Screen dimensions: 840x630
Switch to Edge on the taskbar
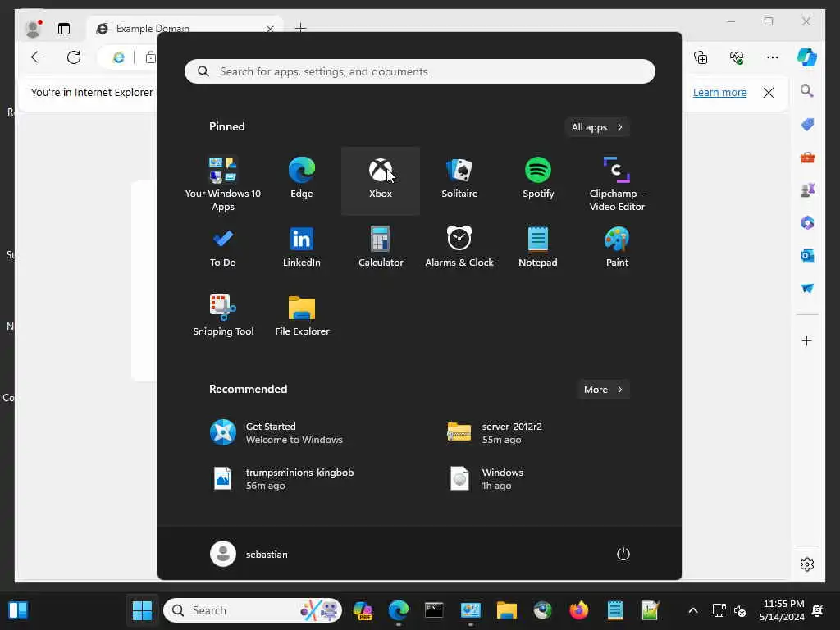pos(399,610)
